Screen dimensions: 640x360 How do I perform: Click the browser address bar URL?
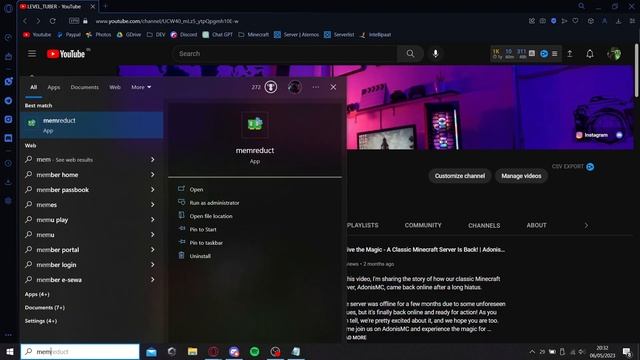coord(167,21)
